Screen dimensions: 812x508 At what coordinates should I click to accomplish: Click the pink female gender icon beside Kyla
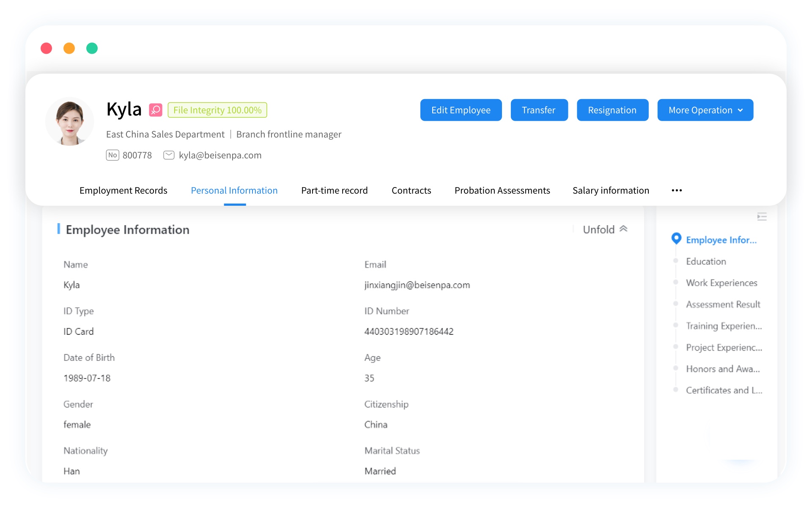(x=156, y=110)
